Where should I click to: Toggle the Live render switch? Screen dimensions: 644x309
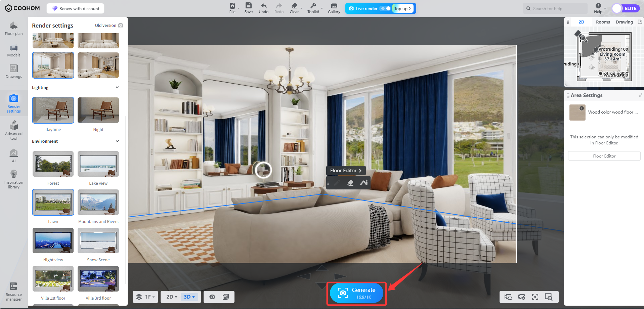[x=385, y=8]
